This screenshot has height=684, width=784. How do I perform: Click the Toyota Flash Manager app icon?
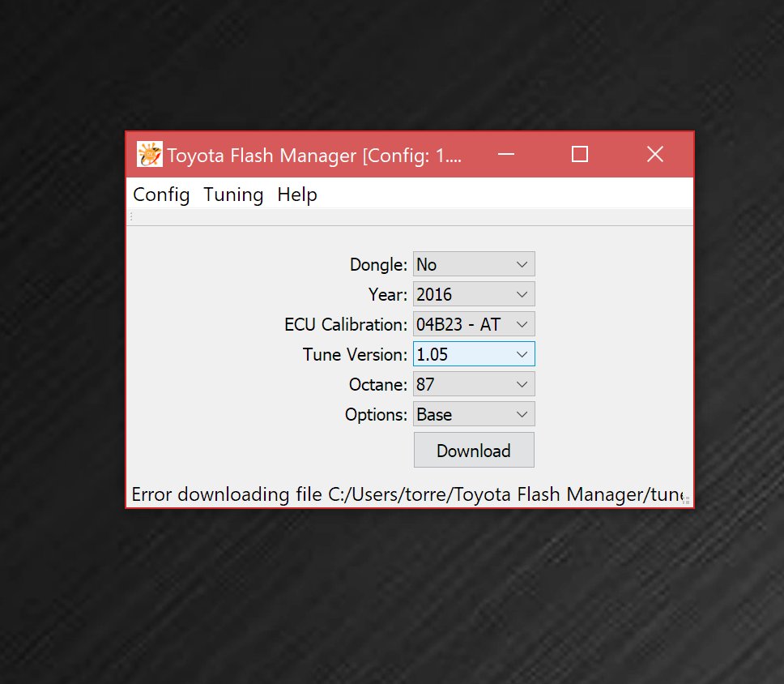(150, 154)
